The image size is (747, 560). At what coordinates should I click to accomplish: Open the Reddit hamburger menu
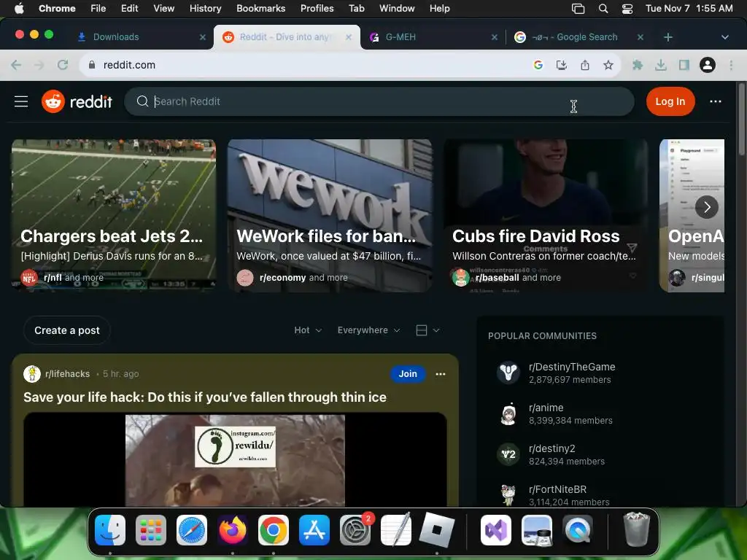tap(21, 101)
